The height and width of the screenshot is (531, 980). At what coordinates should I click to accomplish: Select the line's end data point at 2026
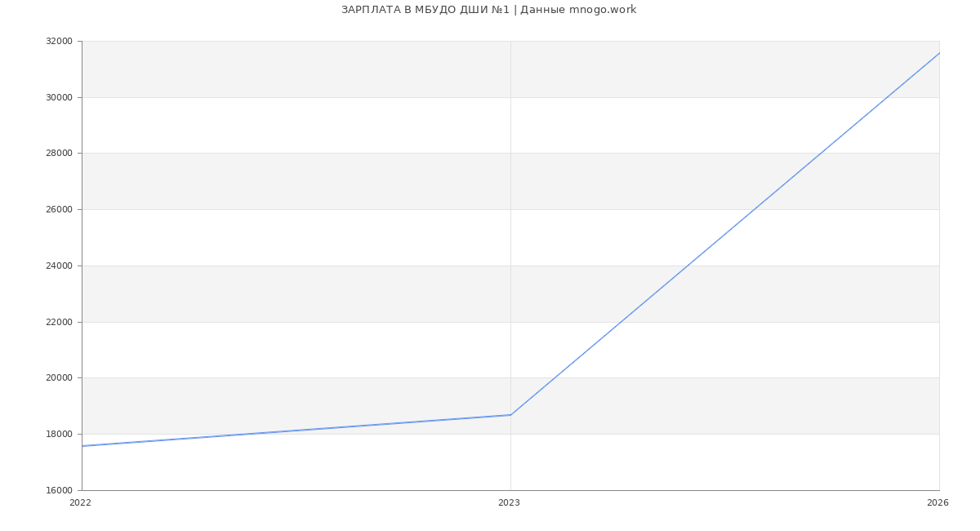938,53
